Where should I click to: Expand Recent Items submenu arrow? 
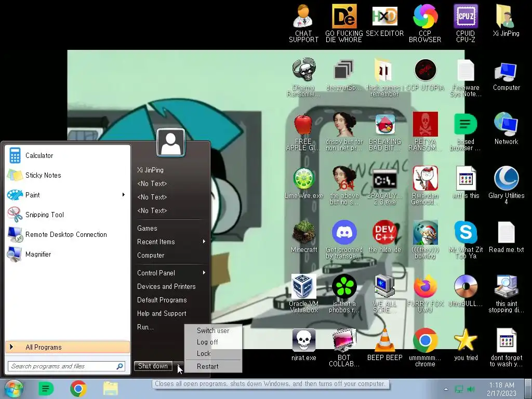click(x=204, y=242)
